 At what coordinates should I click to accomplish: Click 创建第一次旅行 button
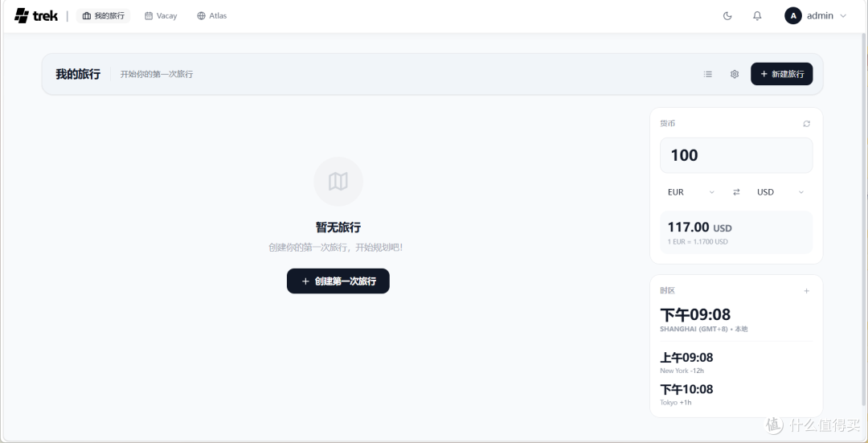[338, 281]
